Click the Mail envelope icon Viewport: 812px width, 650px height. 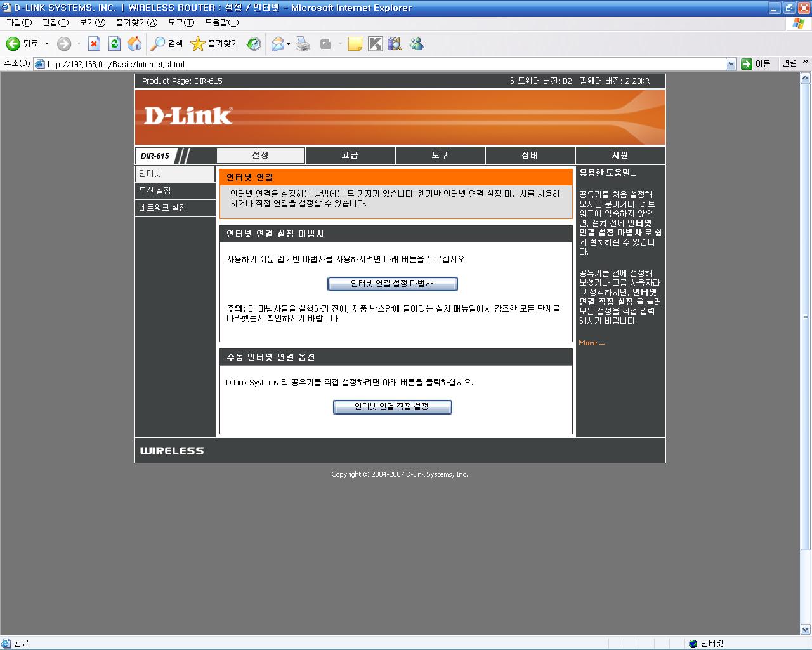[x=277, y=44]
